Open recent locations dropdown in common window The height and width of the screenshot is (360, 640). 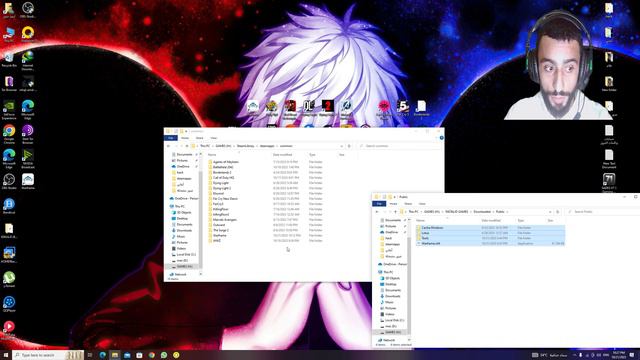[182, 146]
